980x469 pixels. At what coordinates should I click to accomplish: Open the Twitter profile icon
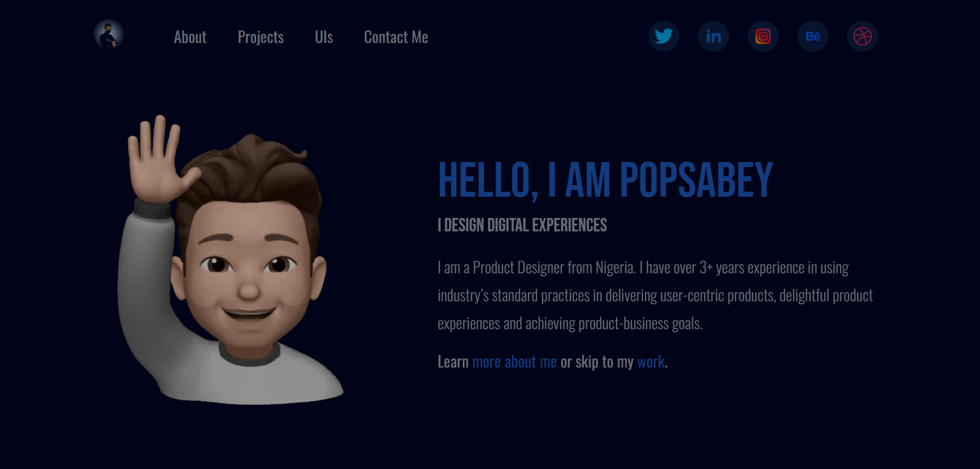tap(664, 36)
